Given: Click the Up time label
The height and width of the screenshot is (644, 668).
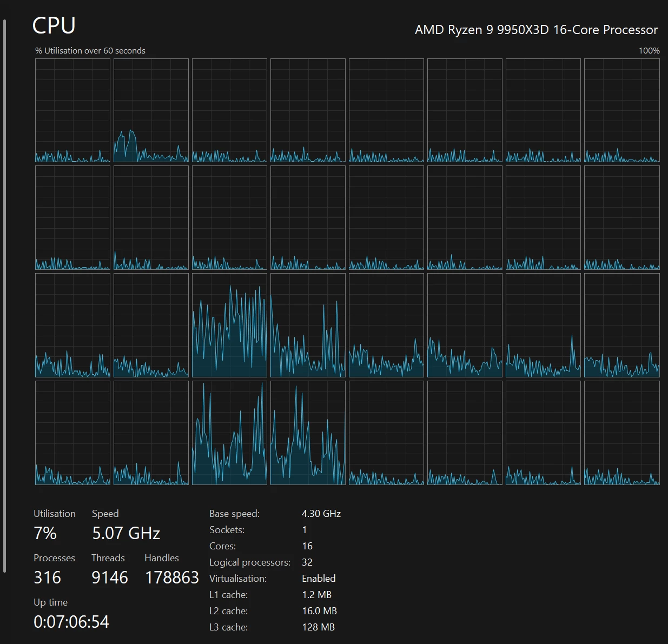Looking at the screenshot, I should pyautogui.click(x=51, y=602).
